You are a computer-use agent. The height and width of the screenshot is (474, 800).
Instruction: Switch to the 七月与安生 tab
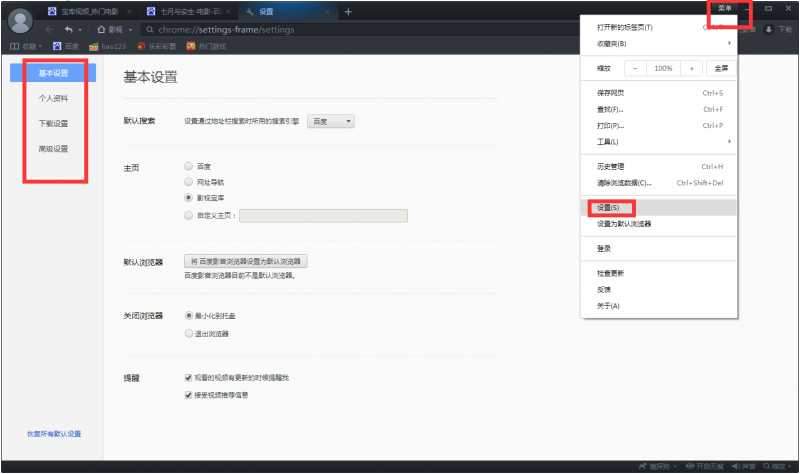(189, 11)
